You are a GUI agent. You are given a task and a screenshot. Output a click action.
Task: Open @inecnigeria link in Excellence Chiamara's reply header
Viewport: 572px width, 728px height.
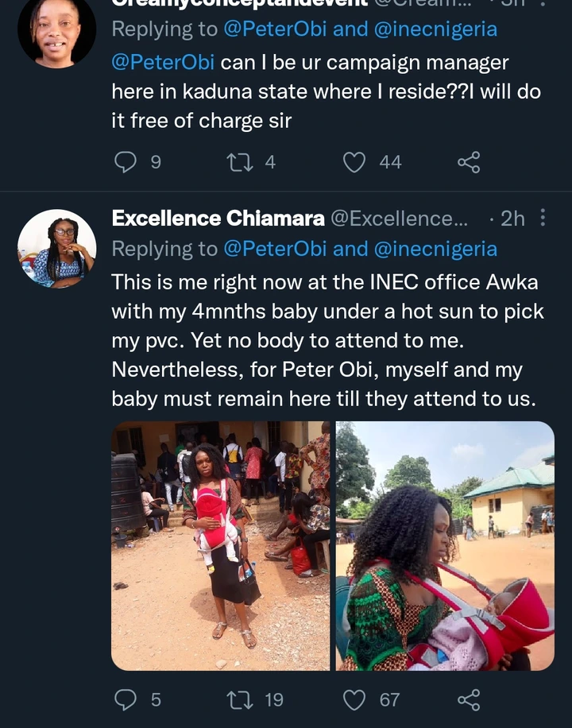437,249
